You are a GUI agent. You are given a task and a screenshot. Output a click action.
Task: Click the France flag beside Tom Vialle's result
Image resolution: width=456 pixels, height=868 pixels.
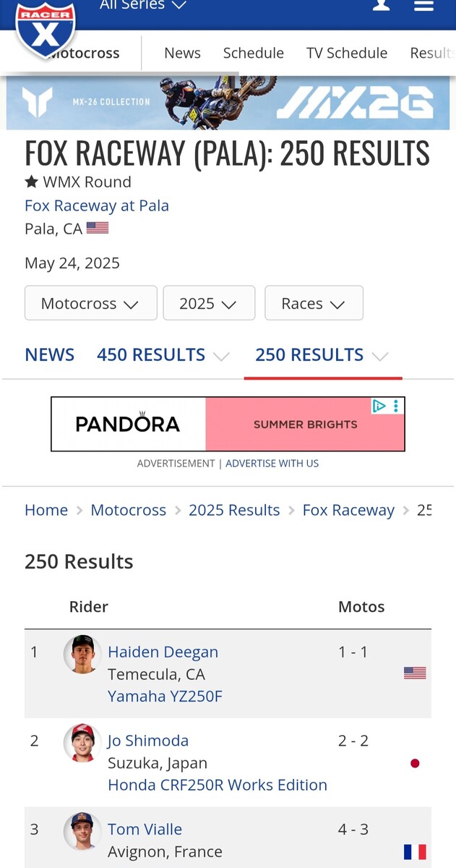415,851
